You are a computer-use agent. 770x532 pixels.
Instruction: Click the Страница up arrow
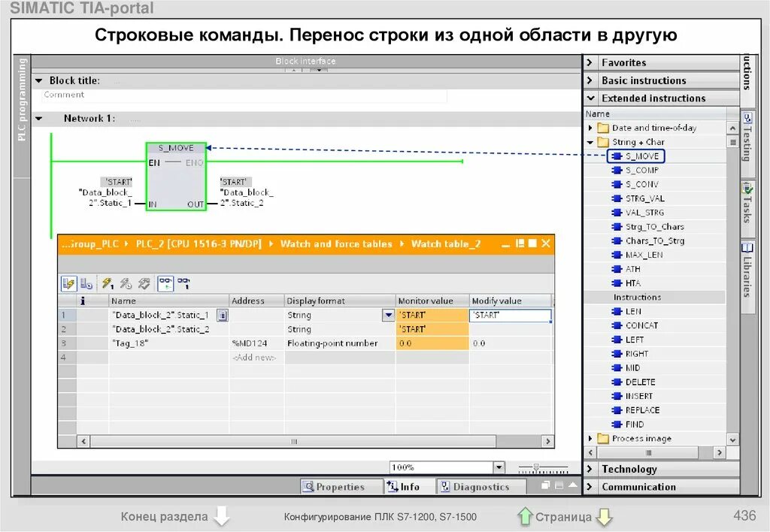[525, 516]
